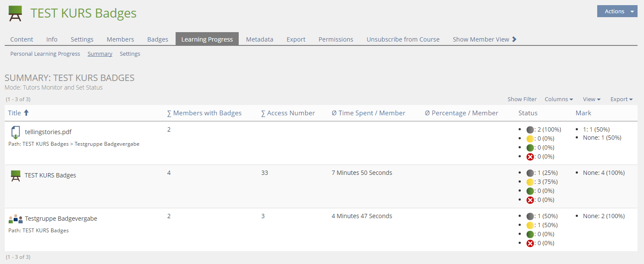Open the Members tab
The height and width of the screenshot is (264, 644).
[120, 39]
